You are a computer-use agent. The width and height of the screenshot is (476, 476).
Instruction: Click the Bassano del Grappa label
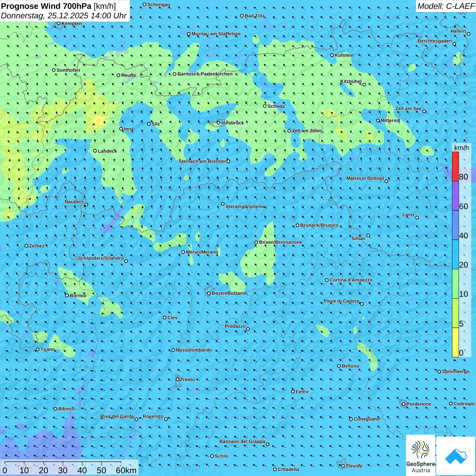click(x=242, y=441)
